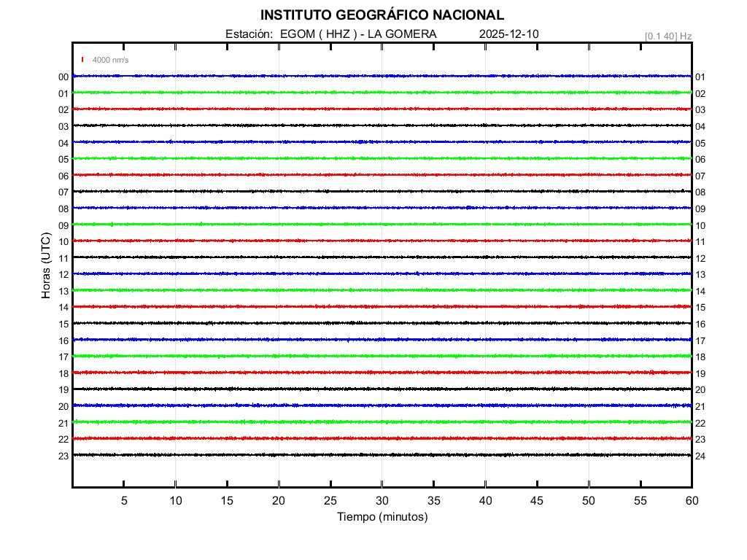Click the right-axis hour label 24
This screenshot has height=560, width=747.
coord(700,456)
